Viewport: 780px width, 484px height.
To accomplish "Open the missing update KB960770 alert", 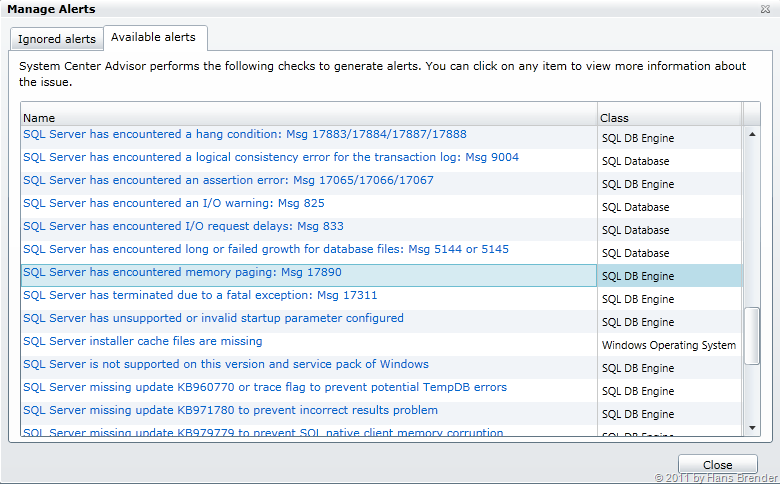I will (264, 387).
